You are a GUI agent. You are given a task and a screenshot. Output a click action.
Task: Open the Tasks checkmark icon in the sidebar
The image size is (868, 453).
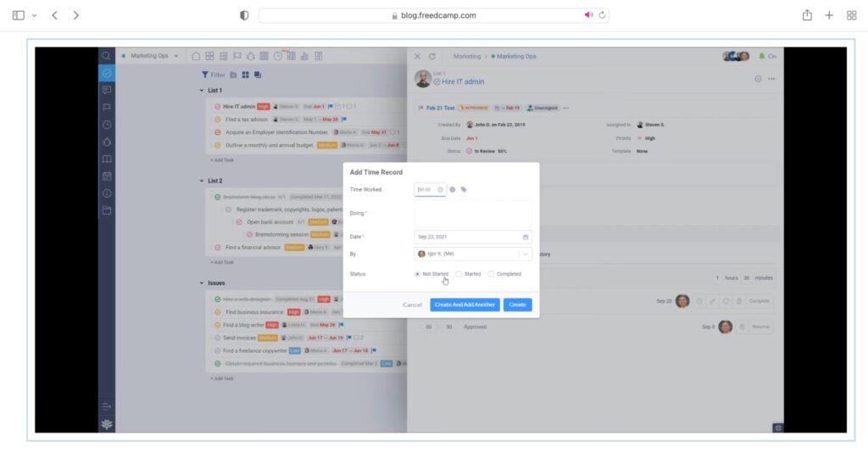click(x=107, y=73)
